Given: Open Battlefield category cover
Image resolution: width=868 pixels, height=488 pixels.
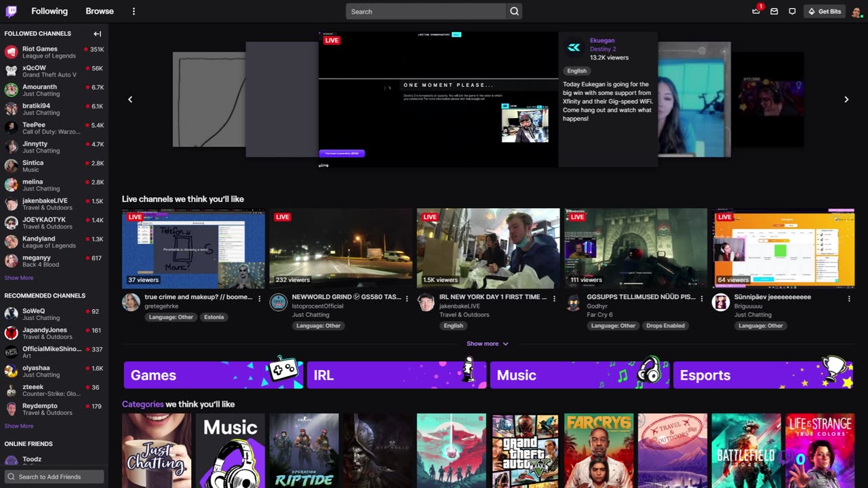Looking at the screenshot, I should (746, 451).
